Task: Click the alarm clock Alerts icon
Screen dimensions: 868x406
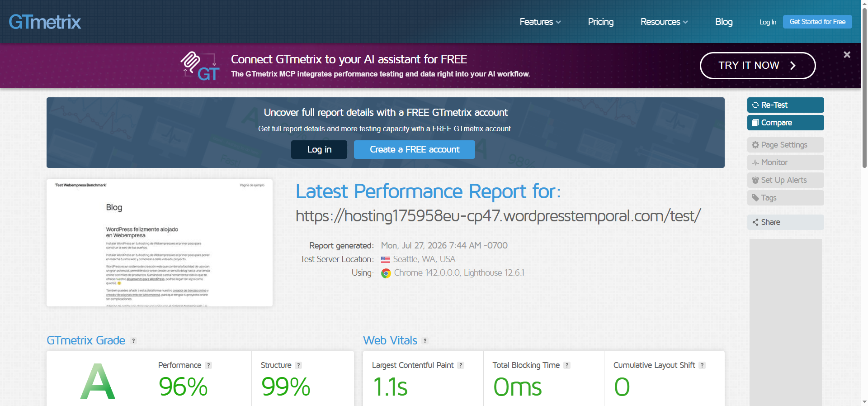Action: [x=755, y=180]
